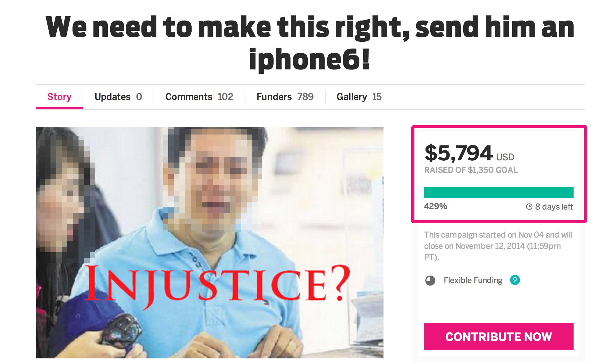The width and height of the screenshot is (610, 364).
Task: Click the Flexible Funding help question icon
Action: pos(515,280)
